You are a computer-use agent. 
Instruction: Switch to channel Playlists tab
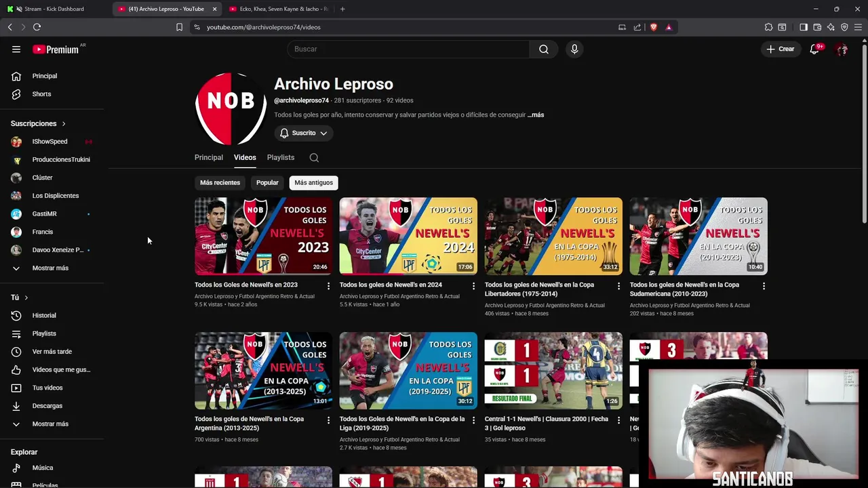pyautogui.click(x=281, y=157)
